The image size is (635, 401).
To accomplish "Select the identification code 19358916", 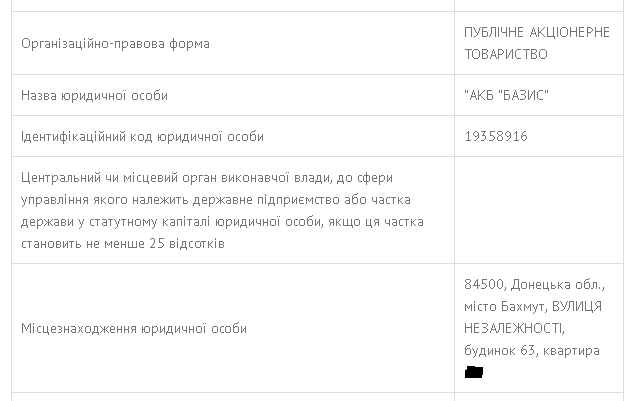I will click(496, 136).
